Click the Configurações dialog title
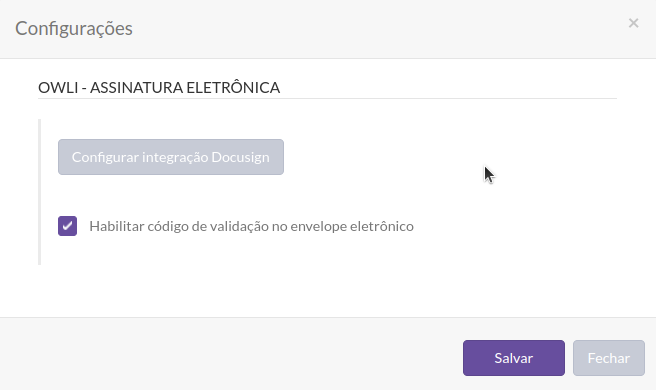The image size is (656, 390). pos(74,28)
